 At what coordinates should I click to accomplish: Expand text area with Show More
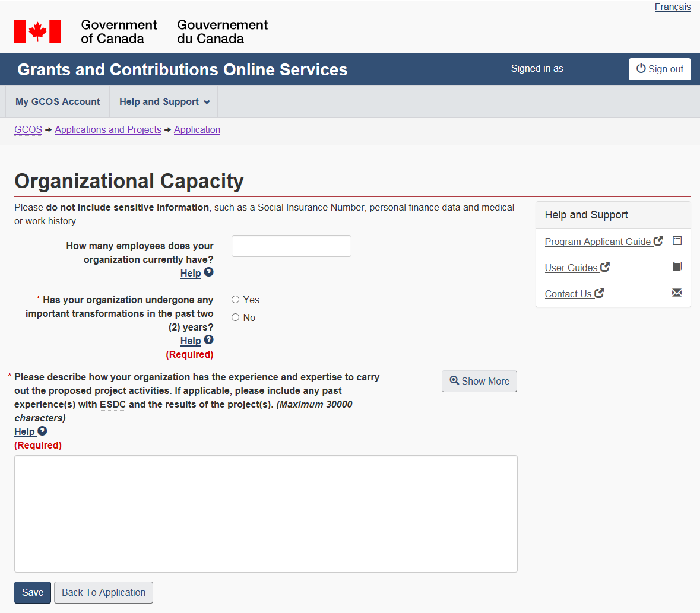[x=479, y=381]
